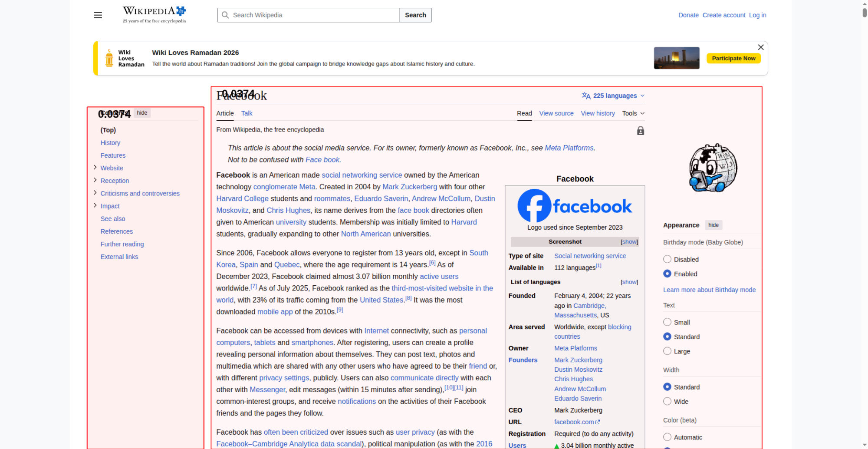Click the Create account link

pos(723,15)
